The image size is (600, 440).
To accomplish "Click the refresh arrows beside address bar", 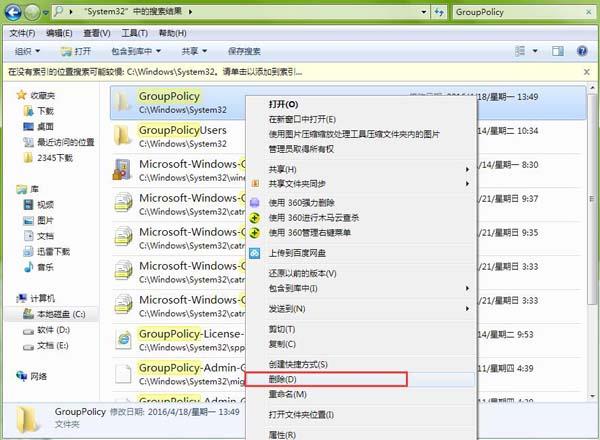I will click(437, 13).
